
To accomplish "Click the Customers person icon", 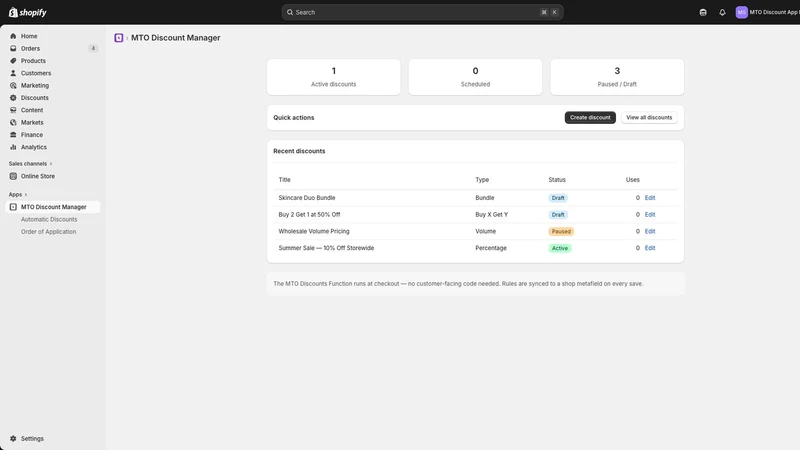I will [x=13, y=73].
